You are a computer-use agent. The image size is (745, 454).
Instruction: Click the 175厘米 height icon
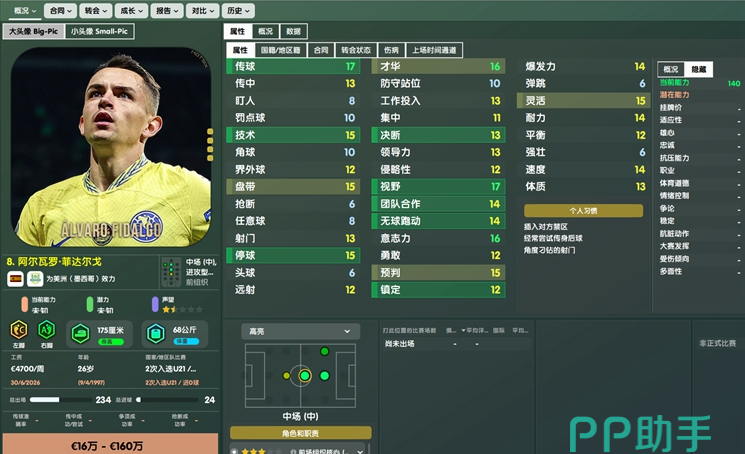point(81,333)
